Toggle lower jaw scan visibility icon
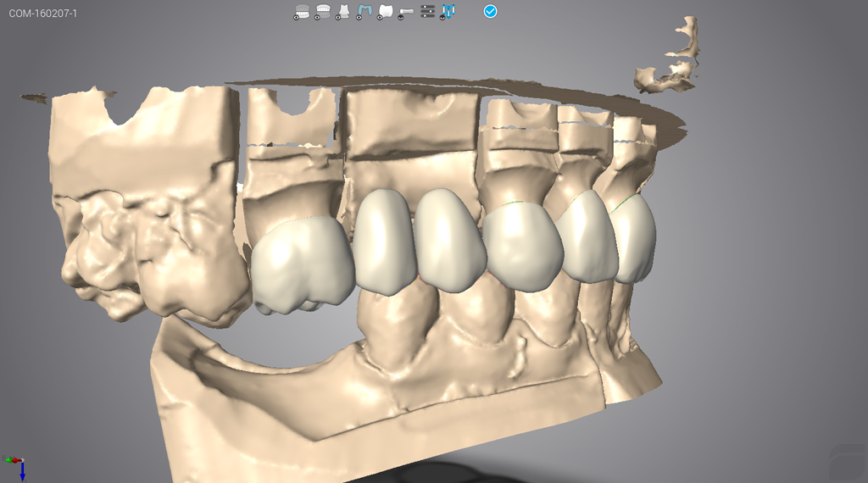 (x=302, y=12)
